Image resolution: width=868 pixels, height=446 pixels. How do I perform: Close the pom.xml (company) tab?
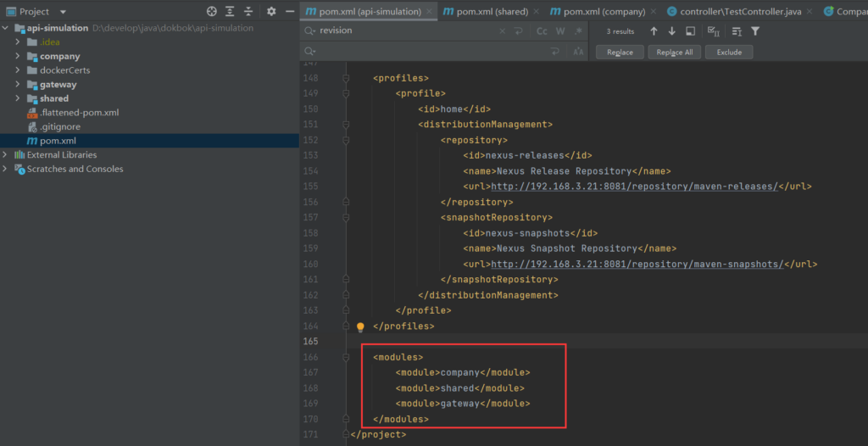click(x=654, y=11)
